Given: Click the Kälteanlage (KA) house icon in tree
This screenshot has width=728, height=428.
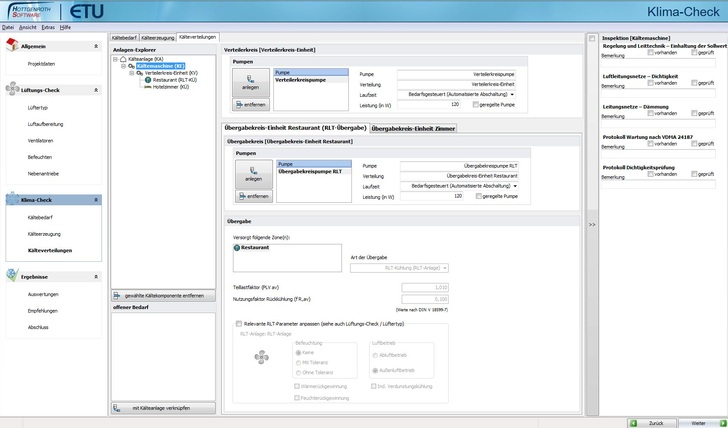Looking at the screenshot, I should (124, 59).
